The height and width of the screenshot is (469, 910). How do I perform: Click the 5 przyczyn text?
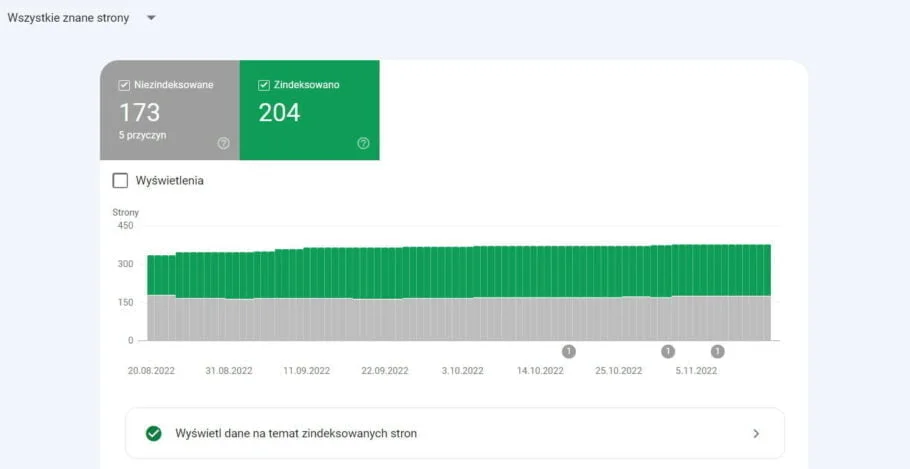coord(143,135)
